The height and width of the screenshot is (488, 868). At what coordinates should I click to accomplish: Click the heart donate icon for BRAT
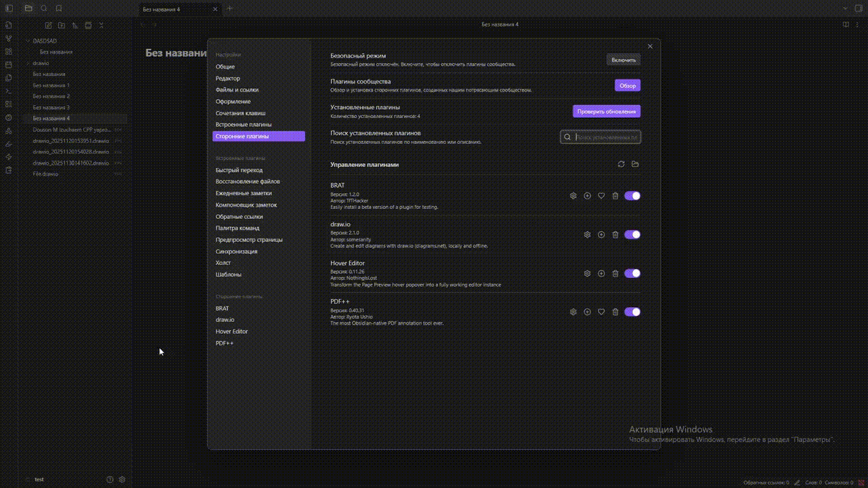point(601,196)
